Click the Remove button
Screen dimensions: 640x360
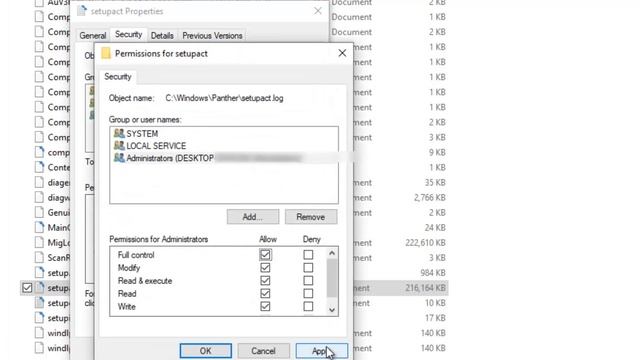click(311, 217)
